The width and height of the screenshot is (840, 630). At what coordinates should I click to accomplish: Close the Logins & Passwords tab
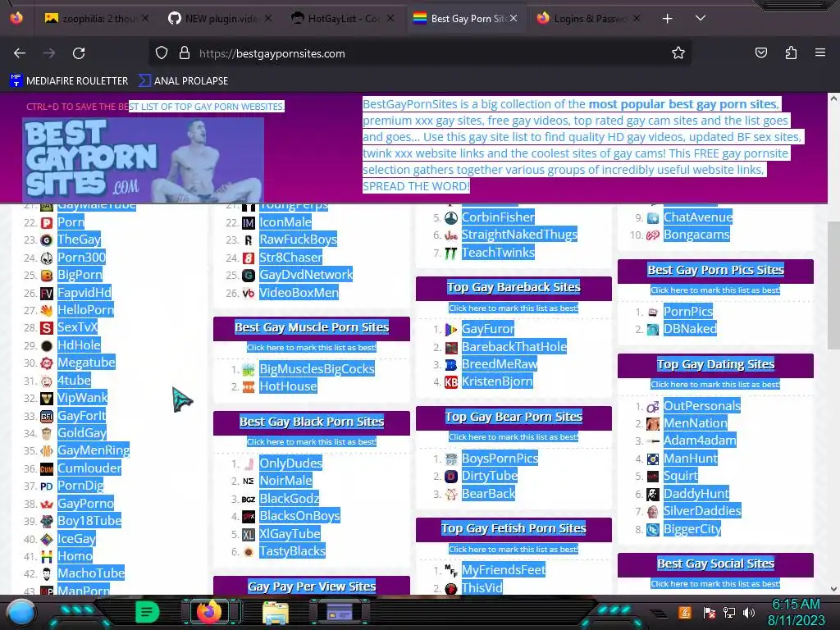(x=637, y=18)
